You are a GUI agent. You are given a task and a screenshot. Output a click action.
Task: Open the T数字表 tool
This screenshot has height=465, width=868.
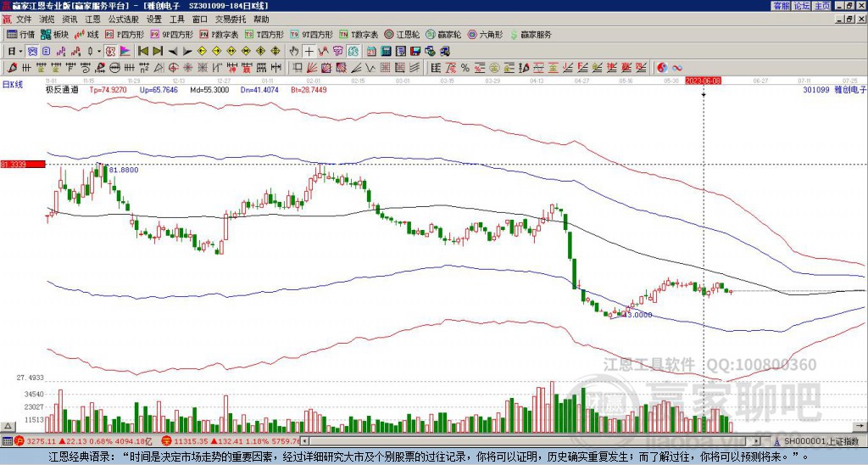click(x=359, y=34)
